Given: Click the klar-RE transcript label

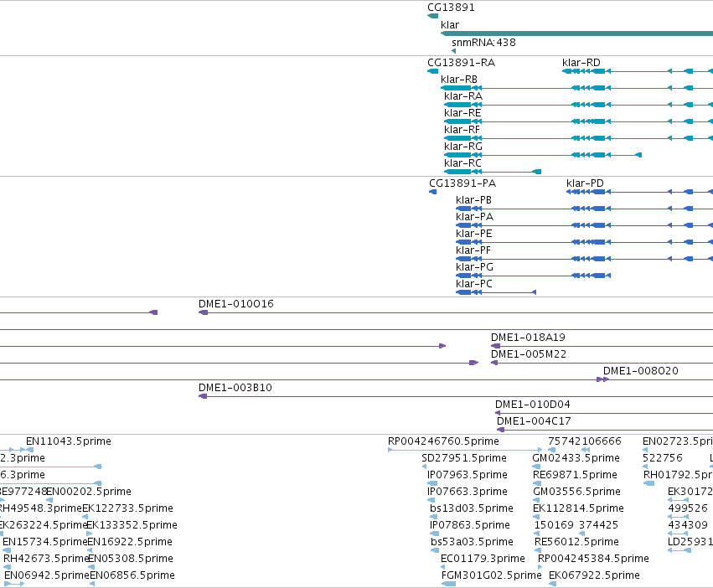Looking at the screenshot, I should [462, 113].
